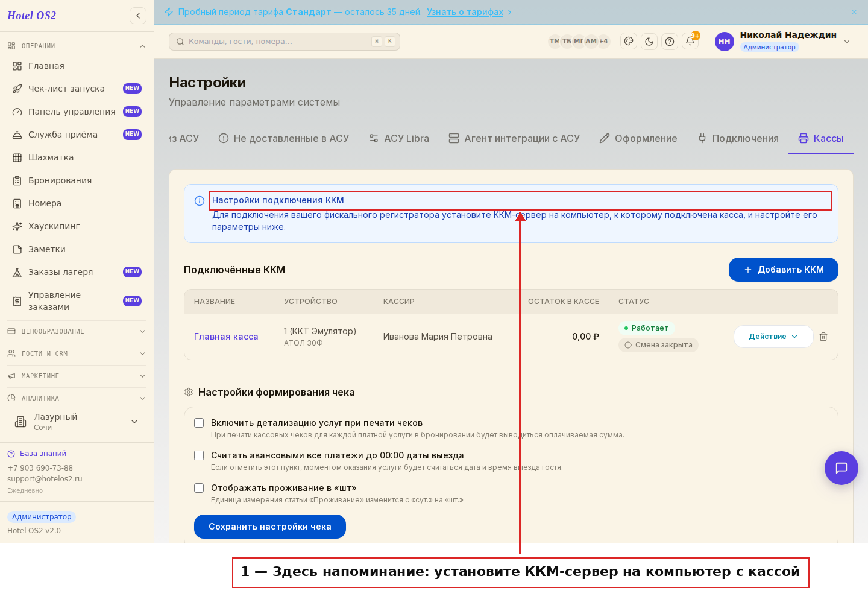
Task: Open Хаускипинг in sidebar
Action: click(77, 226)
